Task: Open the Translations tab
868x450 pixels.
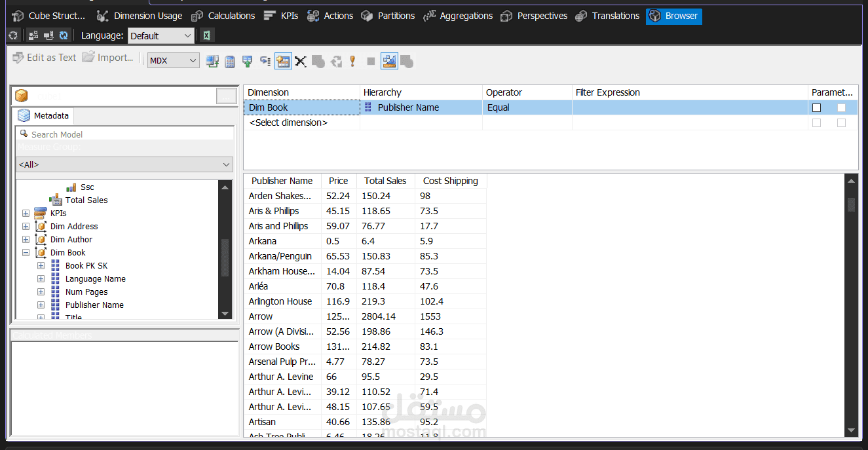Action: tap(607, 16)
